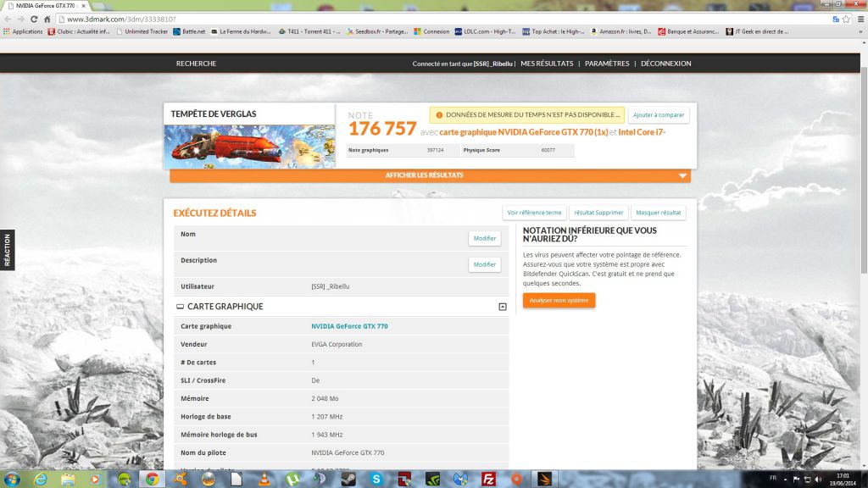Click the translate icon in the address bar
This screenshot has height=488, width=868.
click(836, 19)
